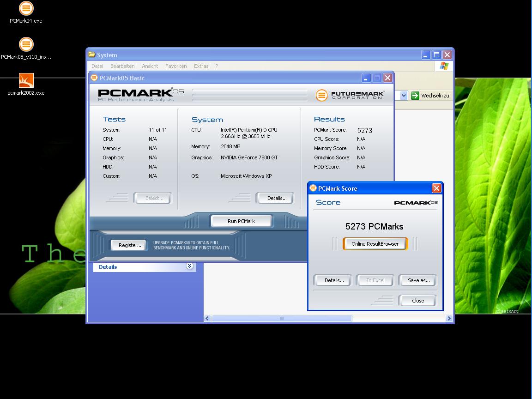Click the NVIDIA GeForce 7800 GT text
This screenshot has width=532, height=399.
[249, 157]
